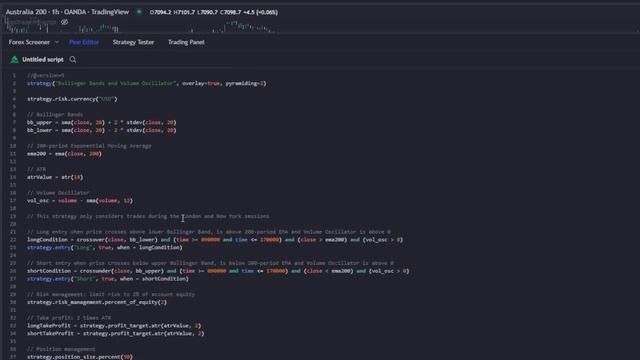Click the risk_management.percent_of_equity line
The height and width of the screenshot is (360, 640).
pyautogui.click(x=97, y=302)
